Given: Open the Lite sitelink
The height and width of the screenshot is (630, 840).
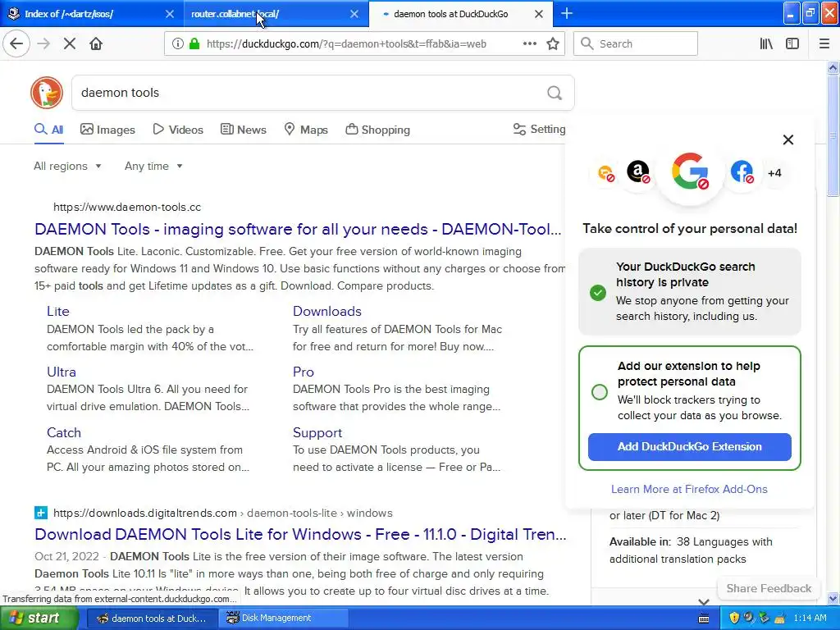Looking at the screenshot, I should 58,311.
